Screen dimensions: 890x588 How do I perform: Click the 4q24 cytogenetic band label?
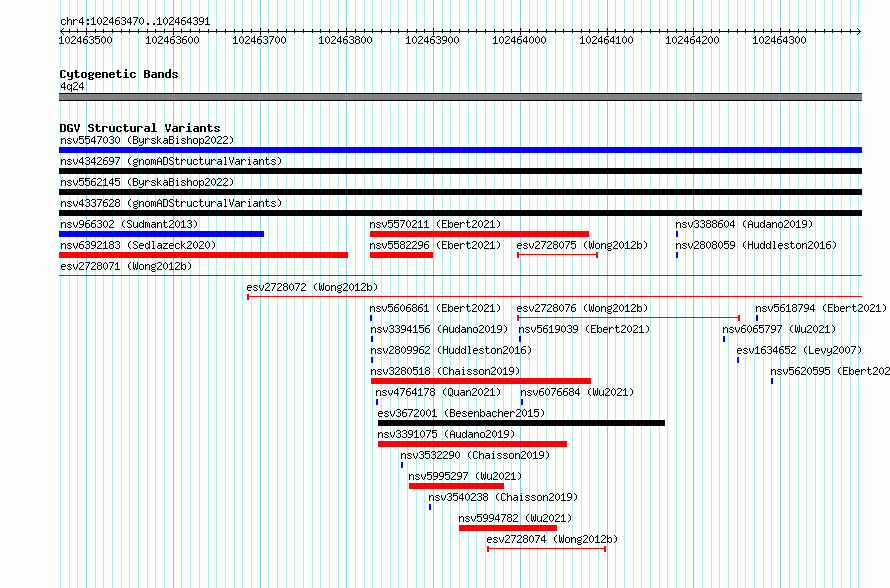[72, 86]
